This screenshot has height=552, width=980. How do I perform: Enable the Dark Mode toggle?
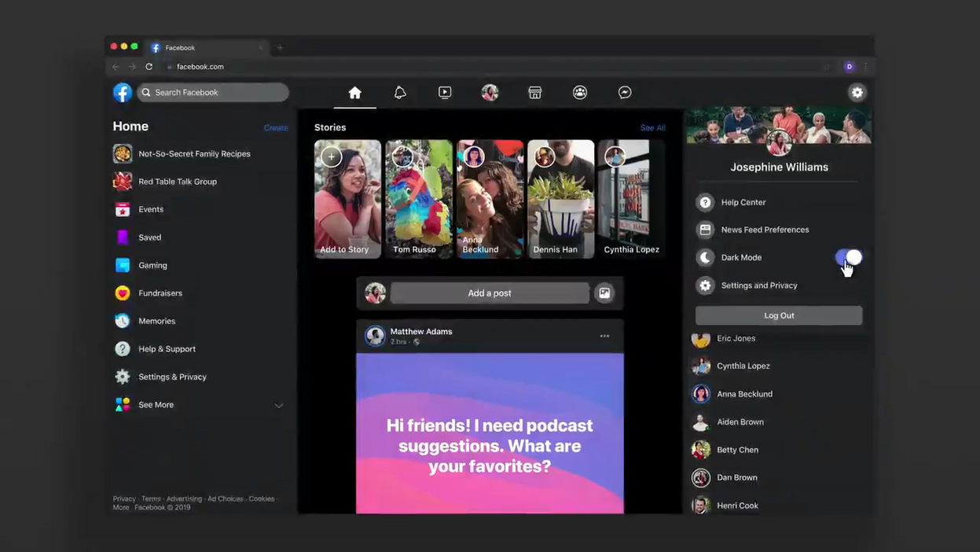pyautogui.click(x=847, y=257)
